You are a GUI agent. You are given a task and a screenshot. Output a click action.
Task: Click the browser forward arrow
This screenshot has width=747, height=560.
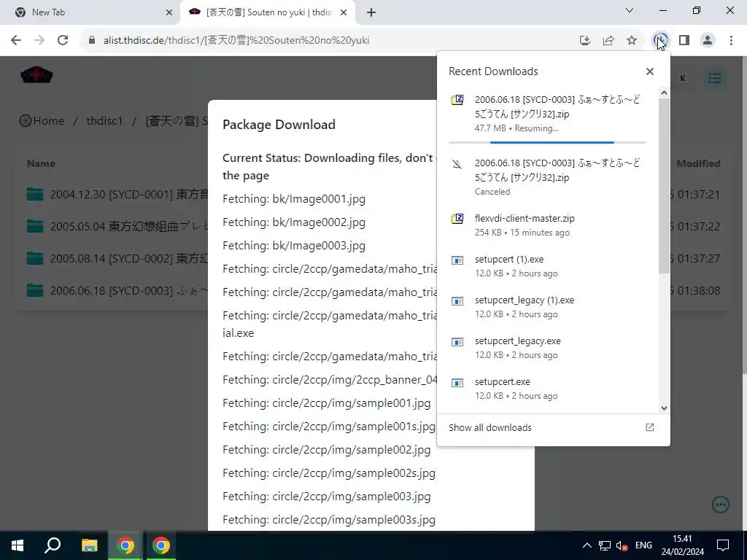[39, 41]
